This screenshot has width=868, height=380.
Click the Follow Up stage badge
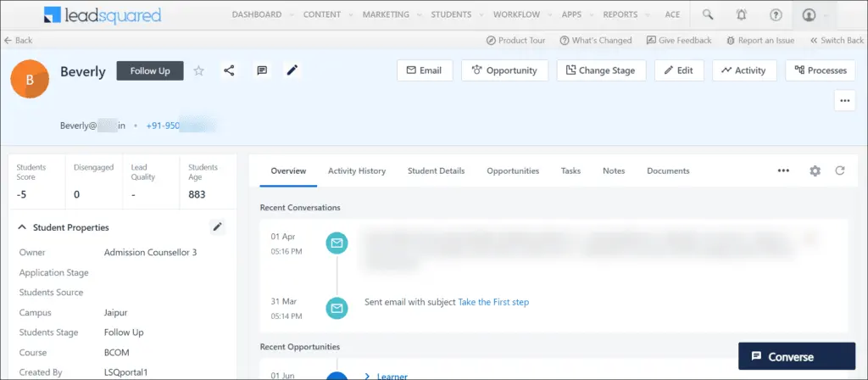[150, 71]
